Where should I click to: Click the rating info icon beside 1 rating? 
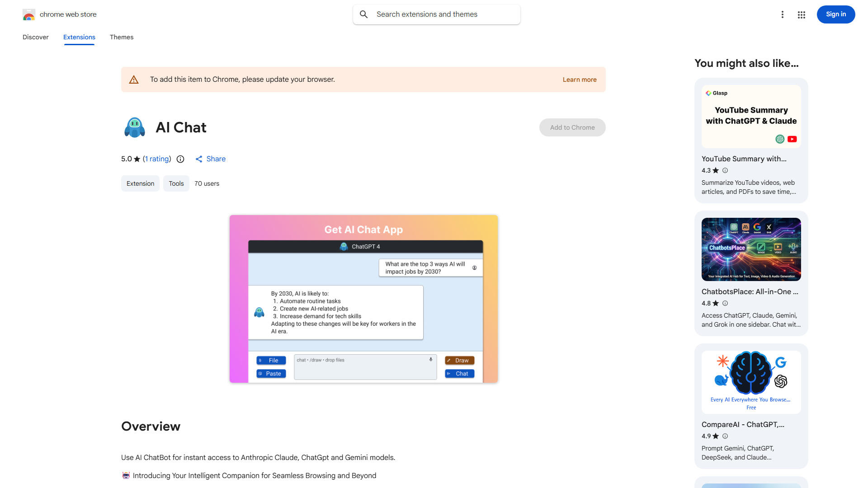click(x=180, y=159)
